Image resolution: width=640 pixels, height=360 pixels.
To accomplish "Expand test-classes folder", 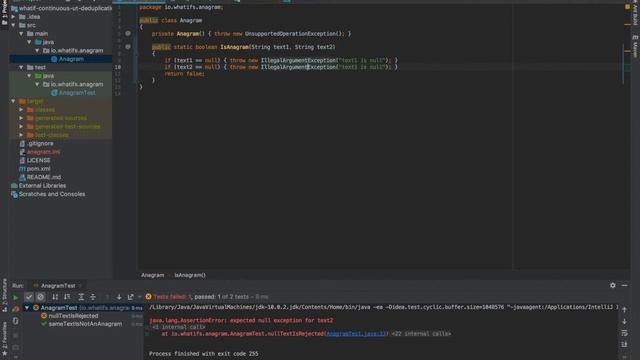I will [21, 135].
